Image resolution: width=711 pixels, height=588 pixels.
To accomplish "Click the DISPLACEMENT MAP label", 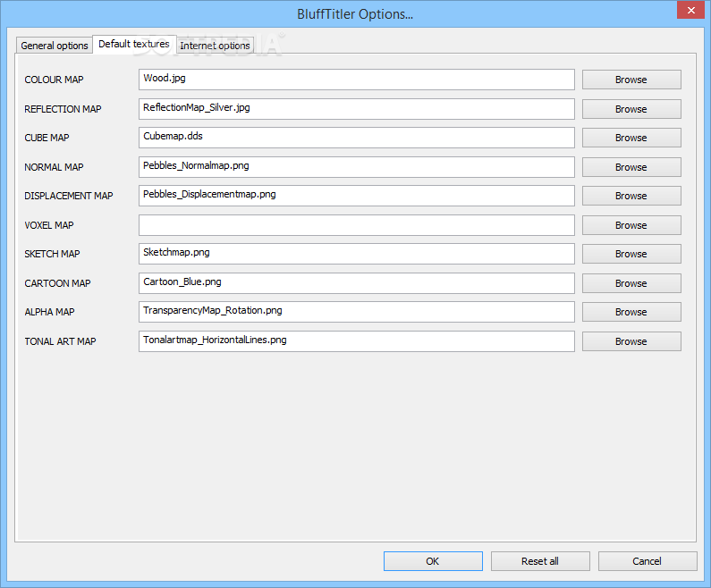I will 69,196.
